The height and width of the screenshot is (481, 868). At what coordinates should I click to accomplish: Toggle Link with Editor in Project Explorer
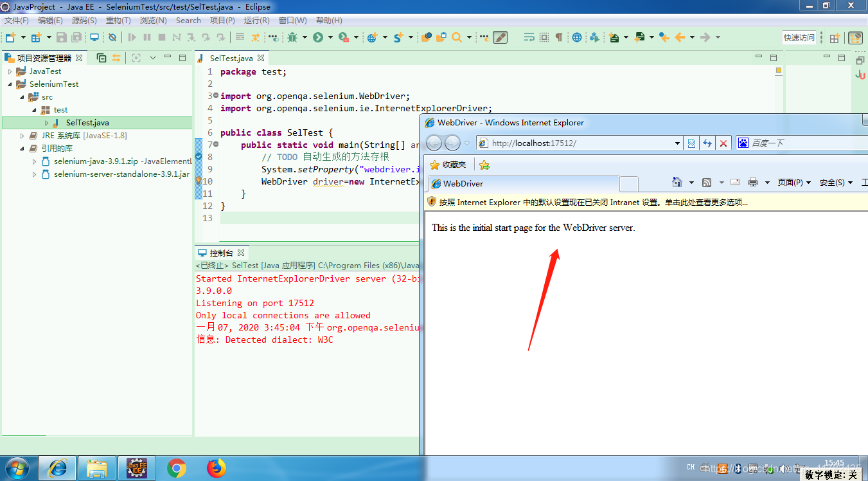click(x=116, y=58)
